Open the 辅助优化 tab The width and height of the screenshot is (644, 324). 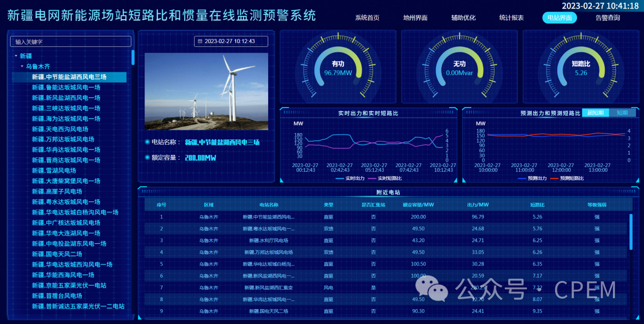coord(463,18)
